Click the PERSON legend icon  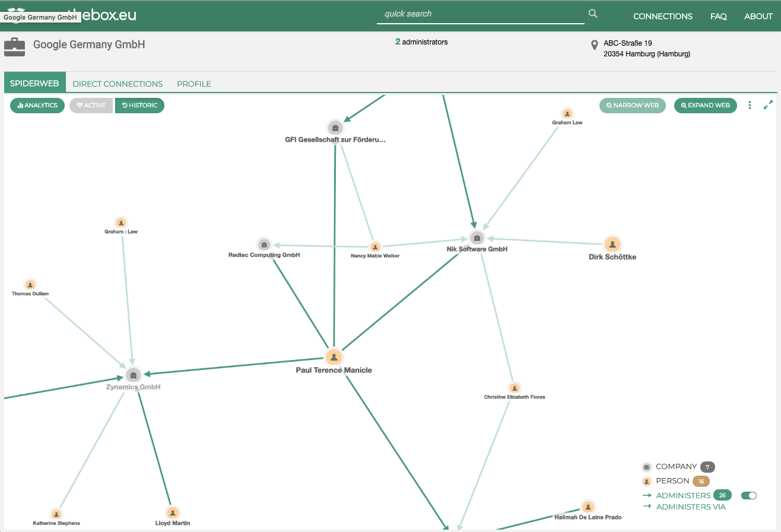[647, 481]
